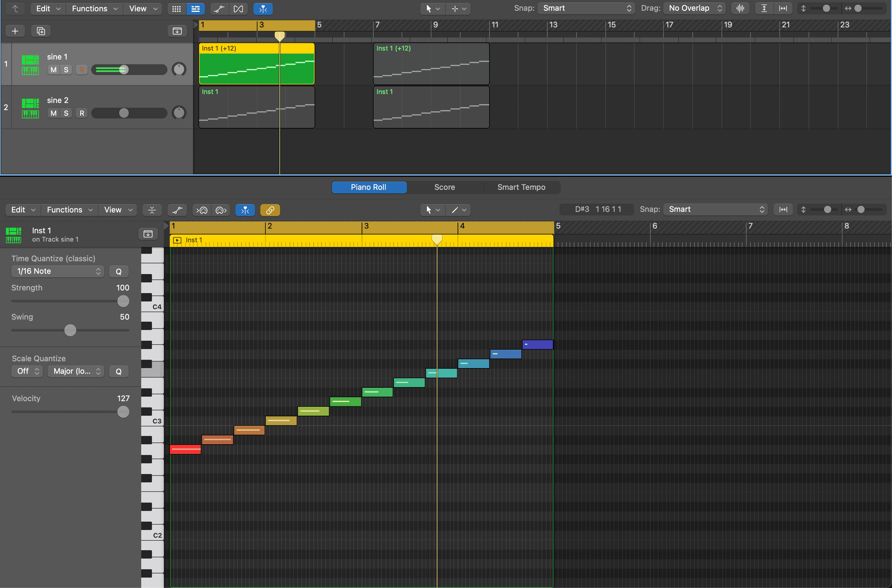The image size is (892, 588).
Task: Toggle MIDI In in the Piano Roll
Action: 202,210
